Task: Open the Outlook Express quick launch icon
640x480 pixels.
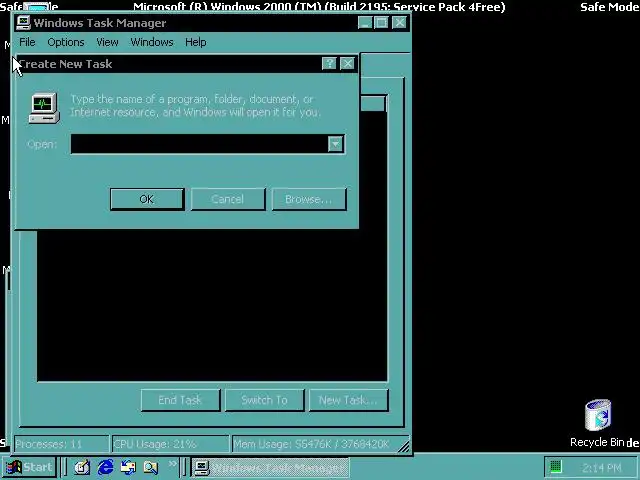Action: pyautogui.click(x=128, y=467)
